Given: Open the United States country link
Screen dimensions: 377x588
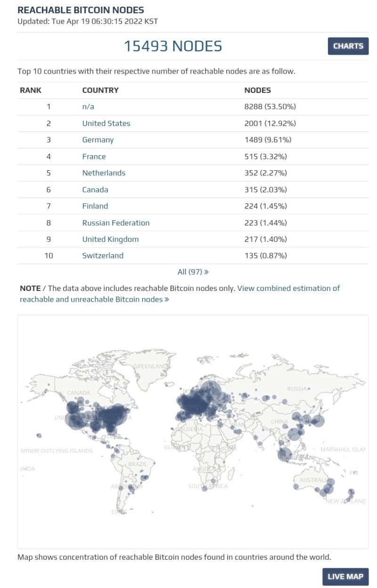Looking at the screenshot, I should 106,123.
